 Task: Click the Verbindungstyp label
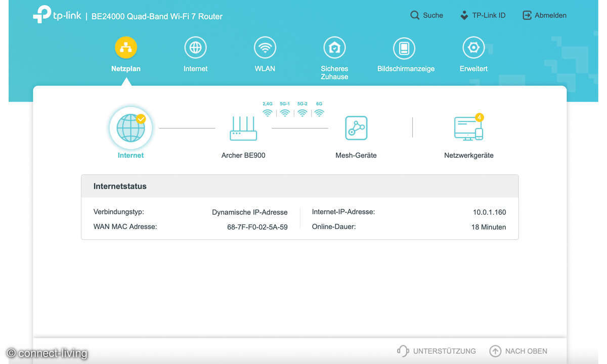coord(119,212)
